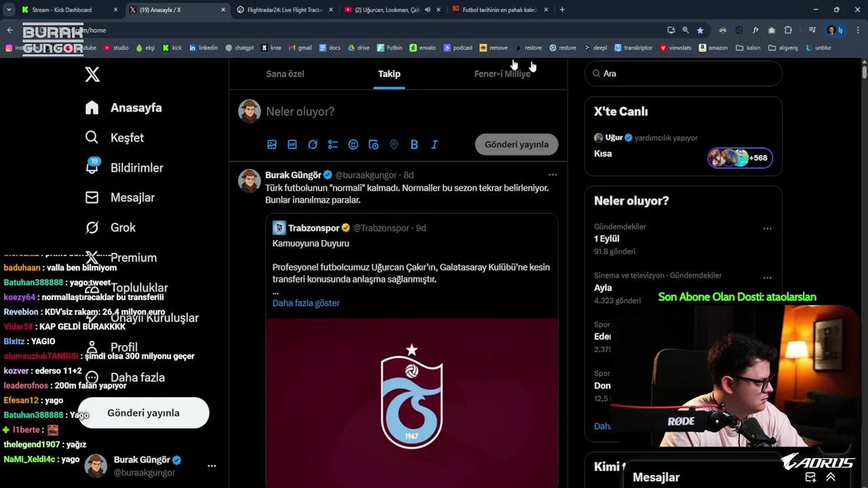Compose new message from Mesajlar drawer
The image size is (868, 488).
(810, 477)
